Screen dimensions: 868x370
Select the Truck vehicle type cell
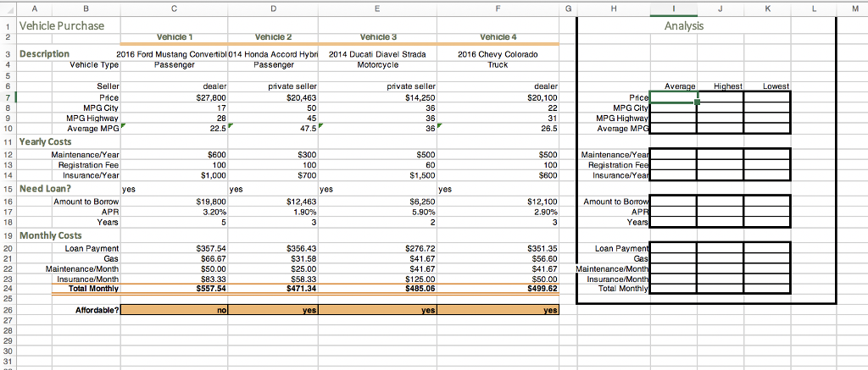(x=498, y=64)
